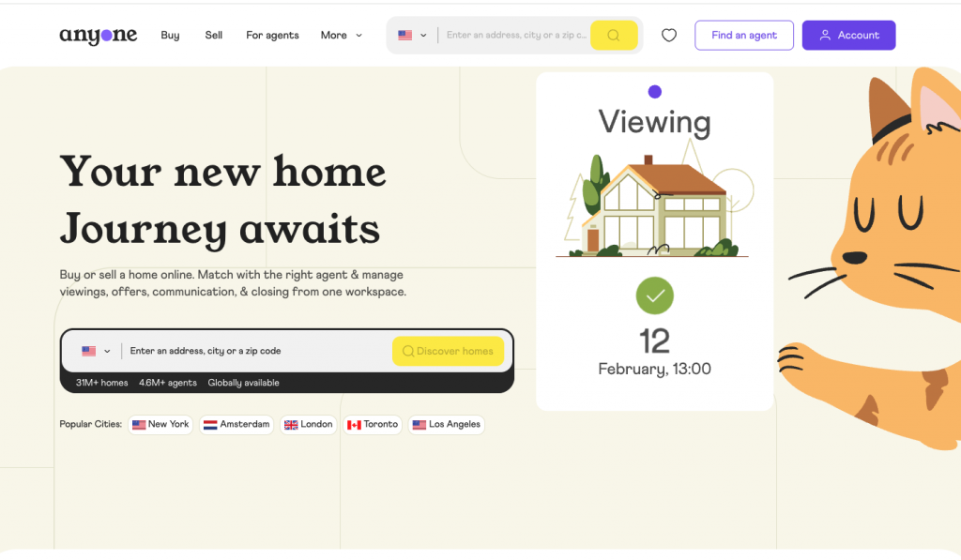The width and height of the screenshot is (961, 560).
Task: Click the house illustration on Viewing card
Action: (x=653, y=205)
